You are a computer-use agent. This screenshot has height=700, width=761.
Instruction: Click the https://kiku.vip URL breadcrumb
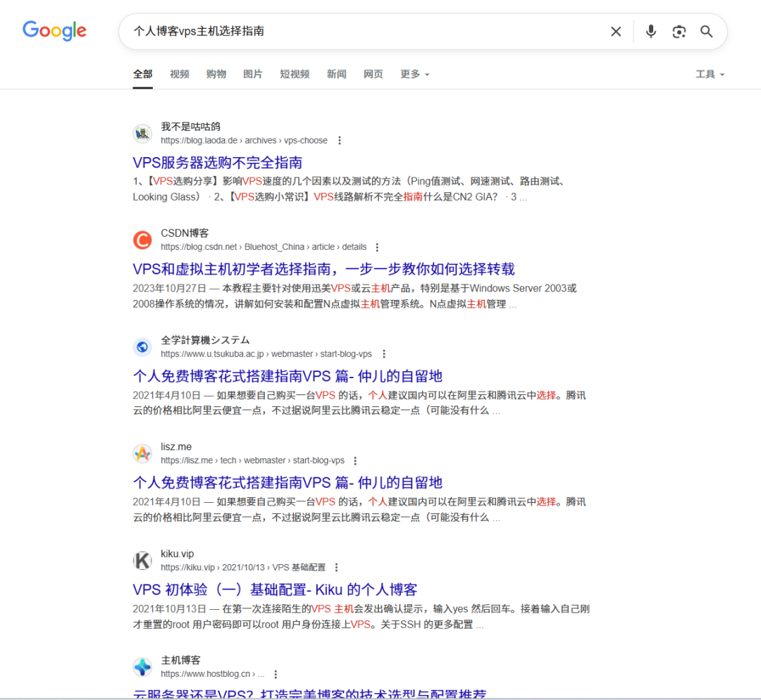coord(243,568)
